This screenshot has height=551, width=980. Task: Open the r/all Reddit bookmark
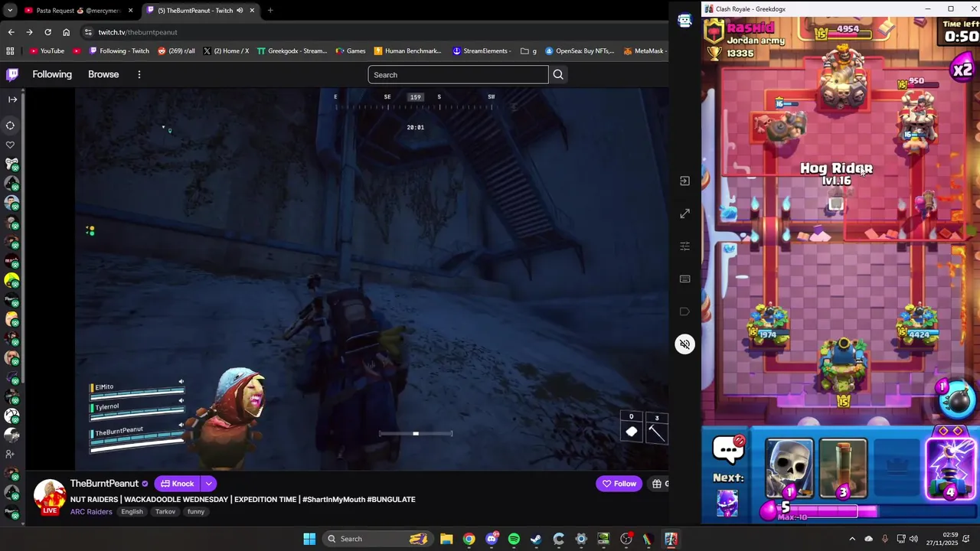tap(175, 51)
